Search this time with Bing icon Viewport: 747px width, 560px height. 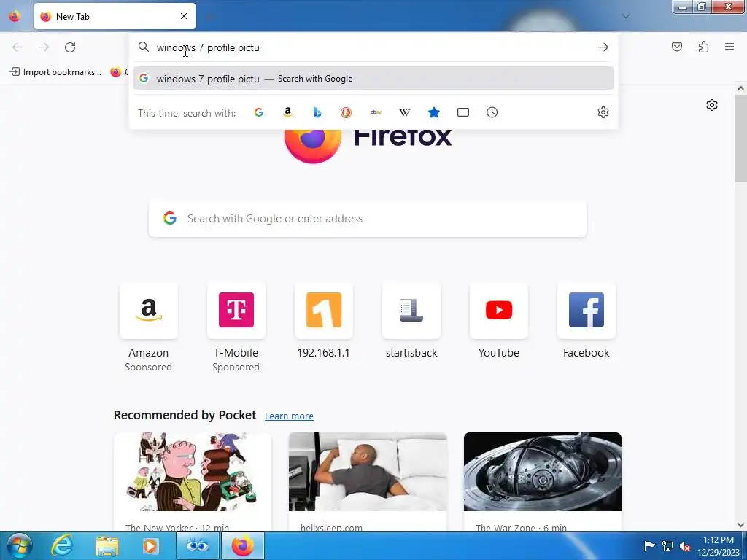click(317, 112)
